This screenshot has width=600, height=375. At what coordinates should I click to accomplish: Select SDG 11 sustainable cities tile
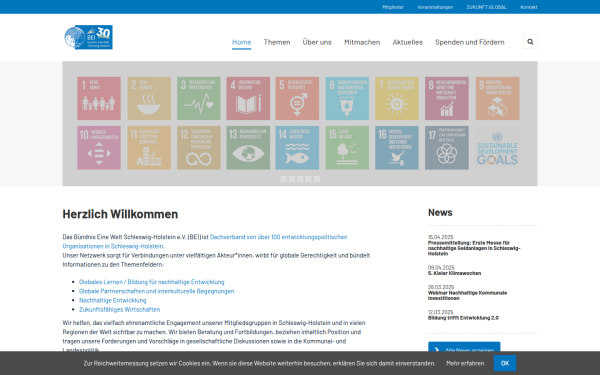click(149, 148)
